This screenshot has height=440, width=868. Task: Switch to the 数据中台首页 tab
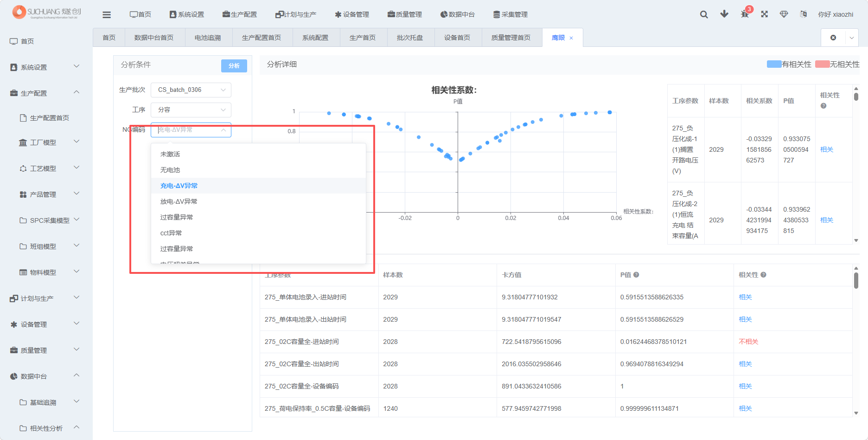154,38
